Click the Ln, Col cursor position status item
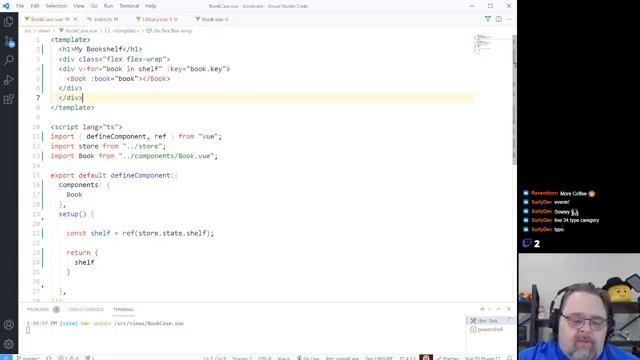Viewport: 640px width, 360px height. tap(215, 358)
